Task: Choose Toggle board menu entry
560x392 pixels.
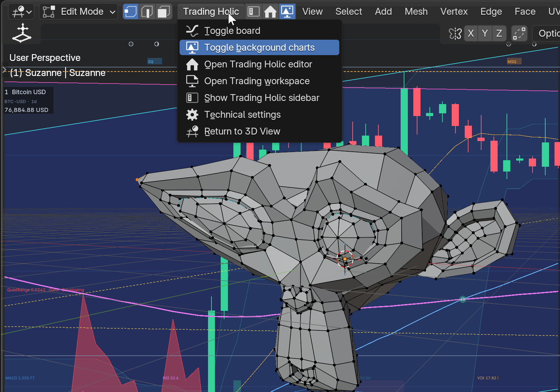Action: click(259, 31)
